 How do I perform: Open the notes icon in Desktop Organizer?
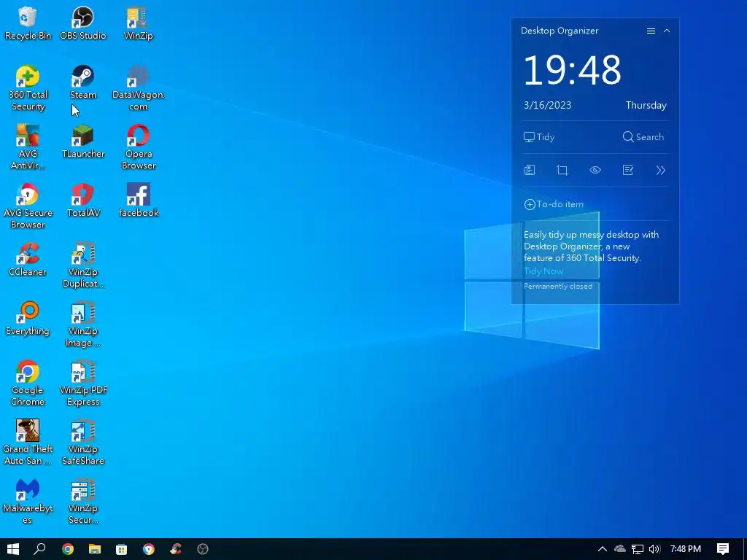[628, 170]
